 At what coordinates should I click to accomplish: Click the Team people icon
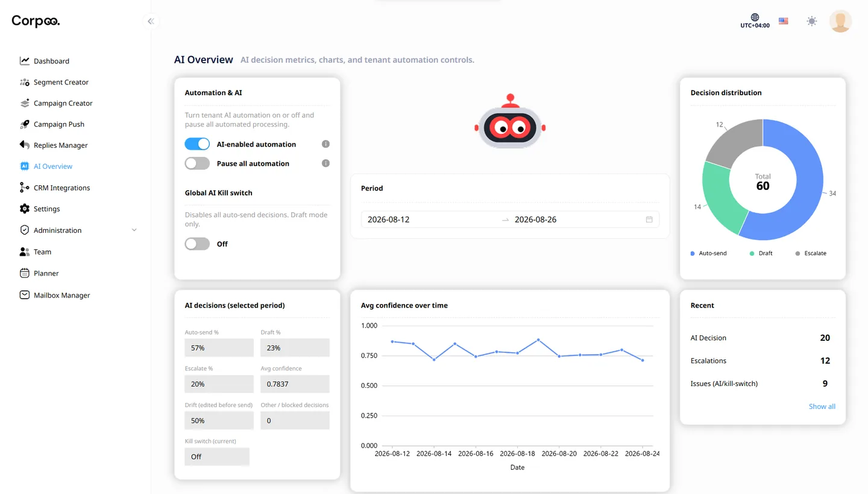coord(24,252)
